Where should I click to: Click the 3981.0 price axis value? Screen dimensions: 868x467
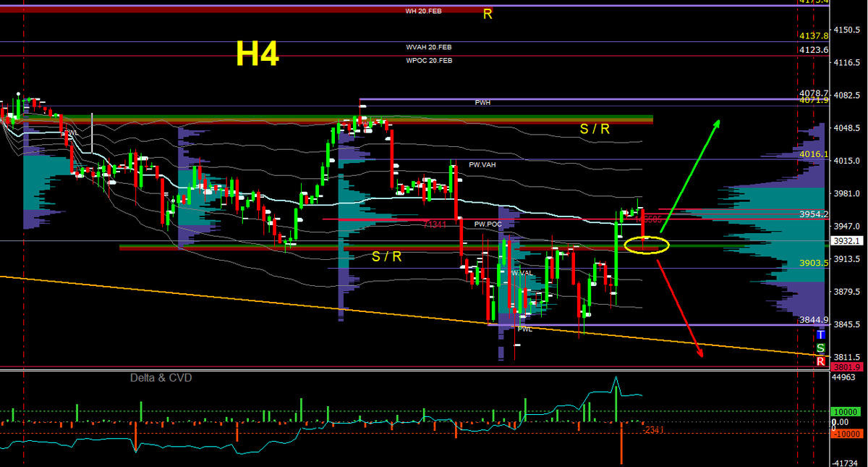pos(848,193)
